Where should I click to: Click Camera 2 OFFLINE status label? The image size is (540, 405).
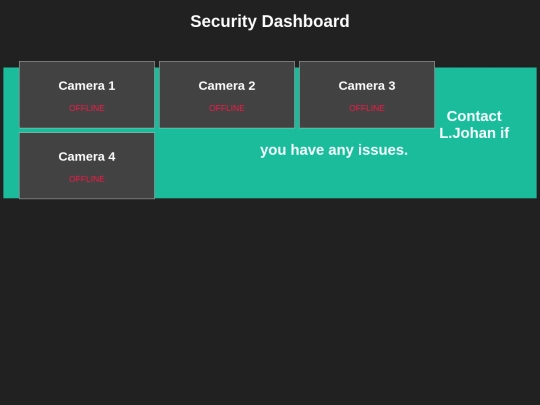point(227,108)
